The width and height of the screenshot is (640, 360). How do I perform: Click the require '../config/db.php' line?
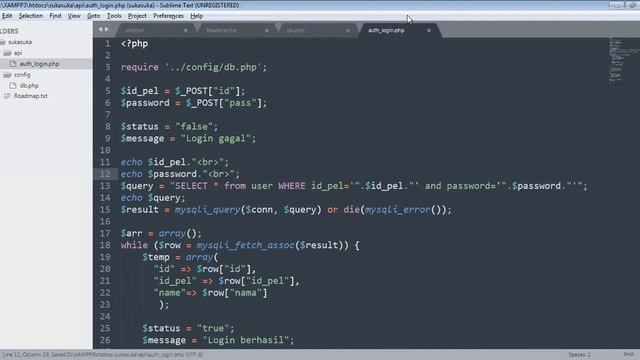194,67
